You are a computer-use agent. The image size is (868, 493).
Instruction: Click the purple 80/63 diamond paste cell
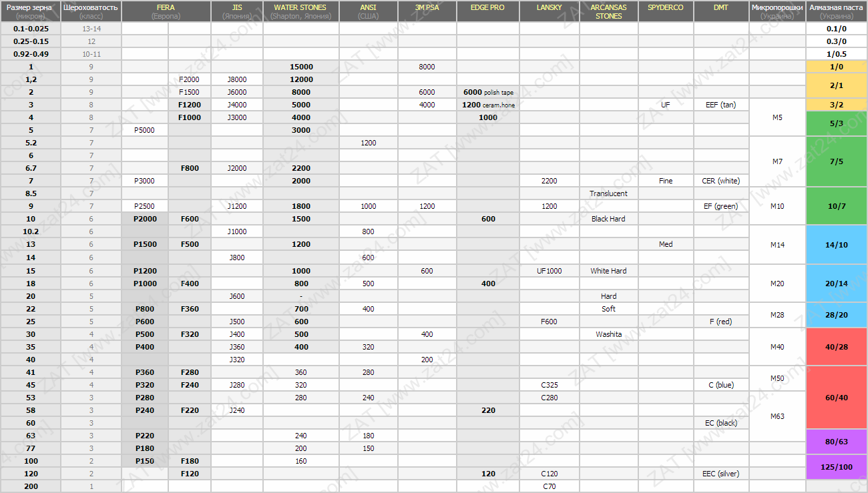837,442
